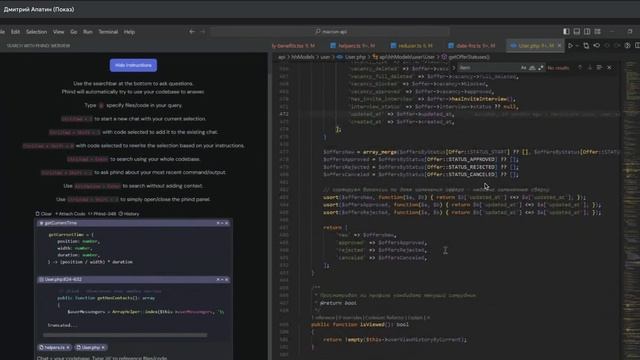
Task: Open the Edit menu
Action: point(15,32)
